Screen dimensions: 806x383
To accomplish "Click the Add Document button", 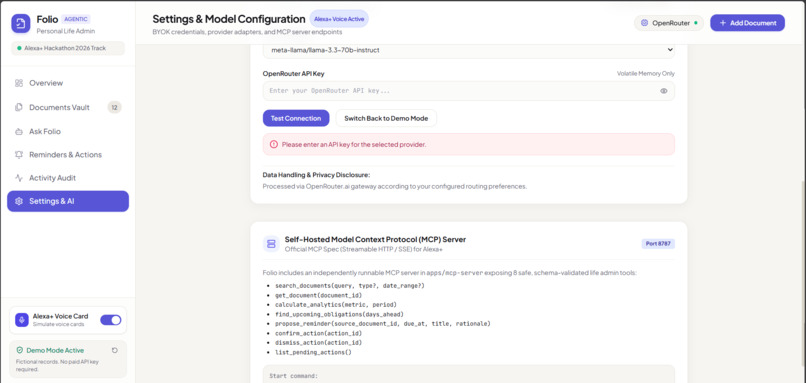I will tap(747, 23).
